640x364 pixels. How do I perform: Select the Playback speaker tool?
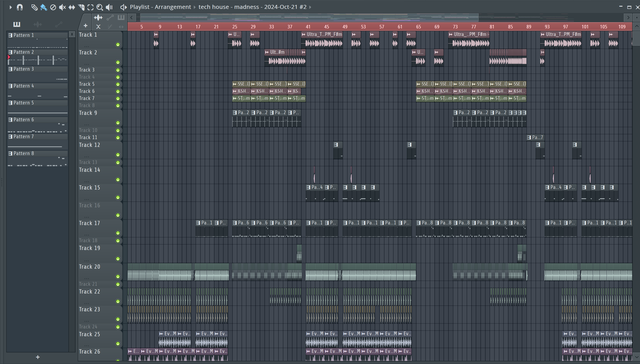(109, 7)
